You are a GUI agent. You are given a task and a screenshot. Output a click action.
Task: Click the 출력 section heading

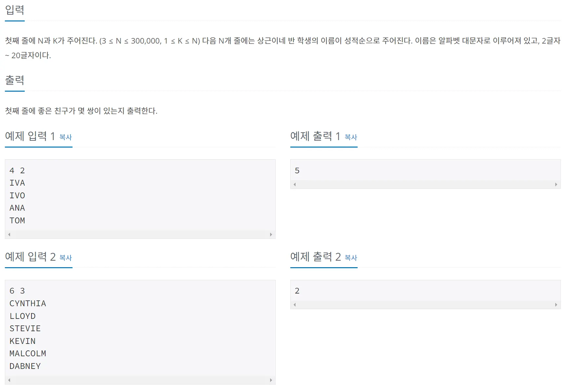(15, 80)
